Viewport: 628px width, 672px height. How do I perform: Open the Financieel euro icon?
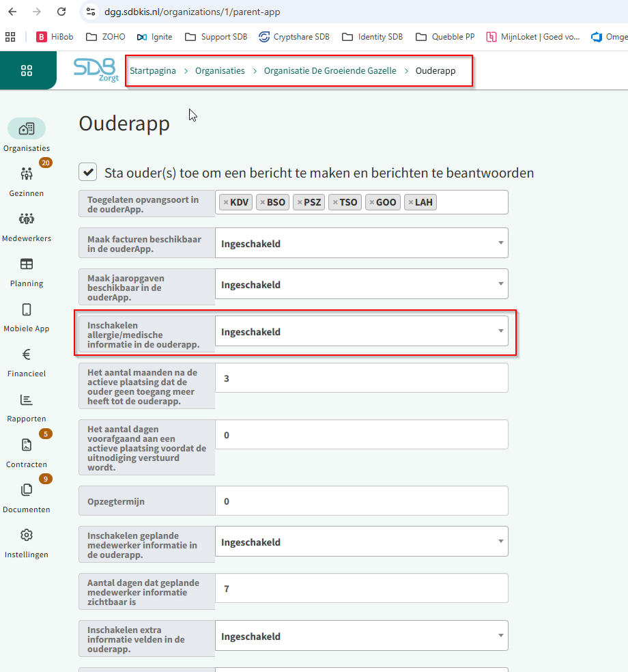coord(27,354)
